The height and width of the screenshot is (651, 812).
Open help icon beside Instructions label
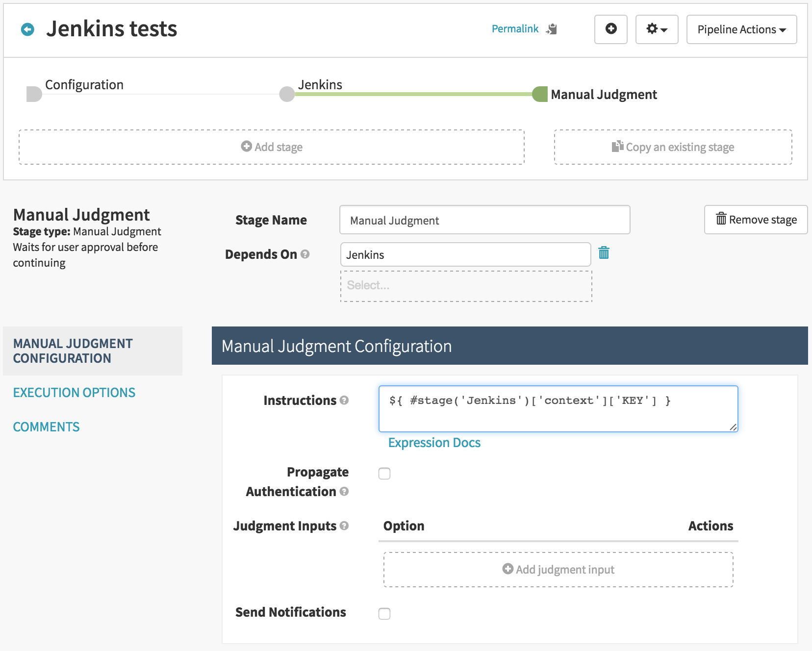click(x=344, y=400)
